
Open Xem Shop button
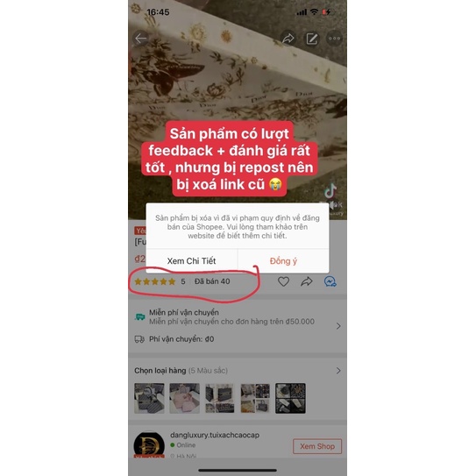(x=317, y=446)
